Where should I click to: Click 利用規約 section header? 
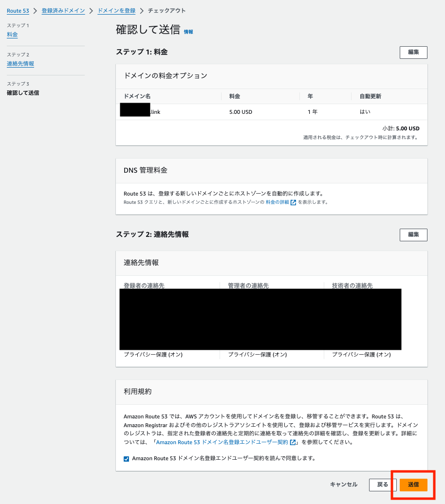coord(138,392)
